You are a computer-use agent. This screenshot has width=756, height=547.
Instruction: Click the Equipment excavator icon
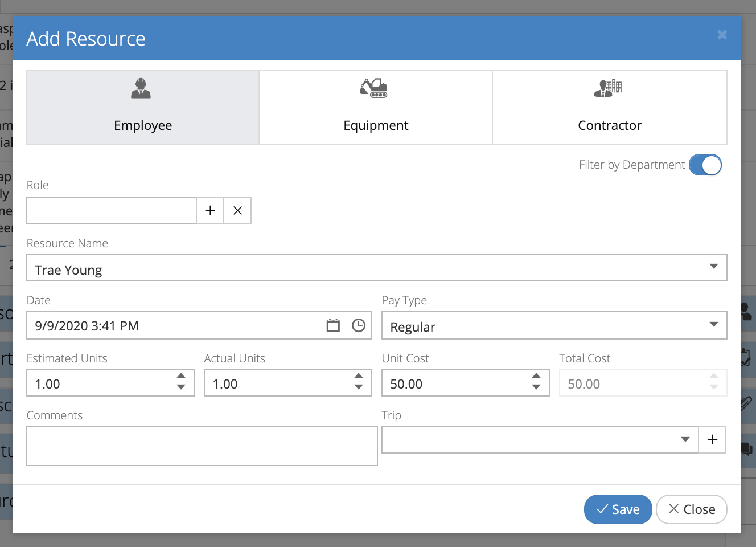pyautogui.click(x=373, y=88)
